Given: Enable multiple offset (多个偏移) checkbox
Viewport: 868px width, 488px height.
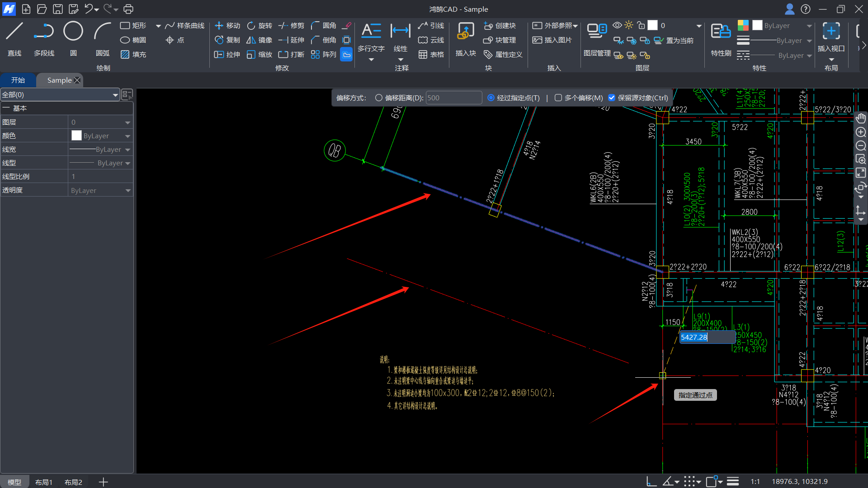Looking at the screenshot, I should (558, 98).
